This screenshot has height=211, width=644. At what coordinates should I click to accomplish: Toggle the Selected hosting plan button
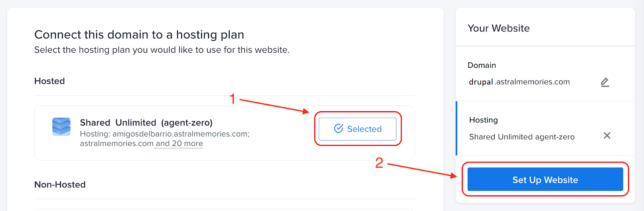click(x=357, y=129)
